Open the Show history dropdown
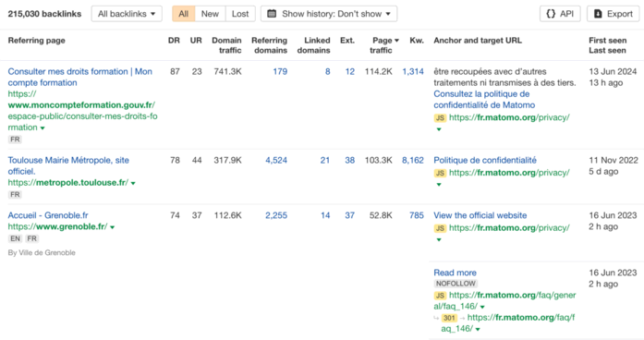 pyautogui.click(x=329, y=14)
